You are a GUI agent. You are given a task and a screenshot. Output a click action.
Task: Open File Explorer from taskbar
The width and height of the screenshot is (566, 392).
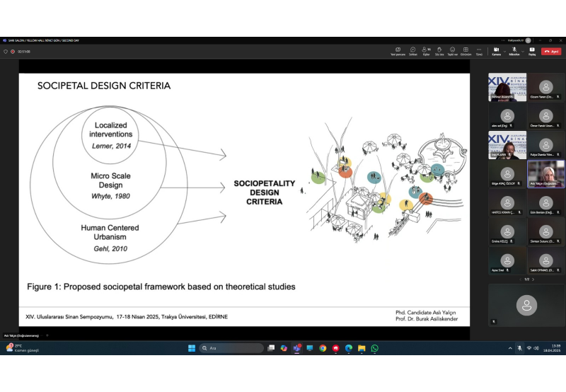[x=362, y=348]
